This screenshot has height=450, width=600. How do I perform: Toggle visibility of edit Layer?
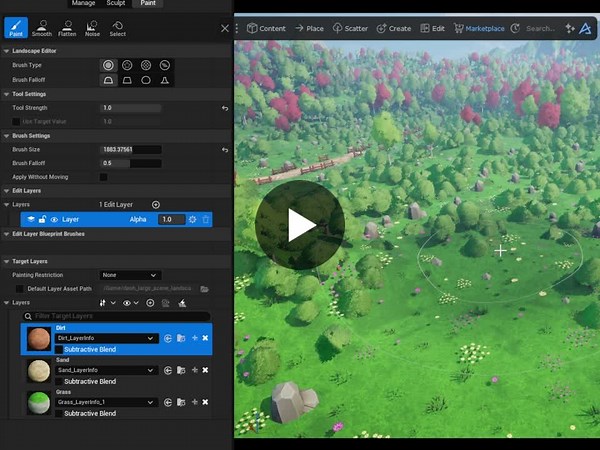(54, 220)
